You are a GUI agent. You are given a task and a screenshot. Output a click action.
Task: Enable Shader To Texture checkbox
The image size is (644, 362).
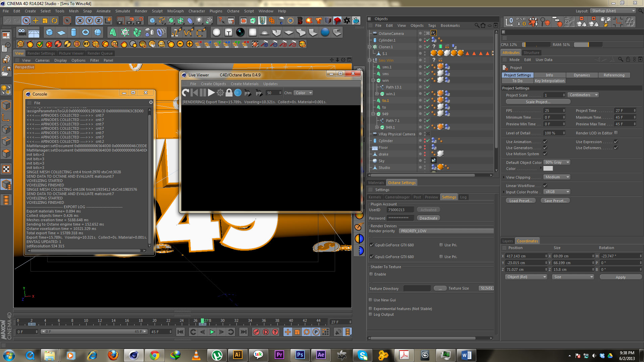click(x=371, y=274)
